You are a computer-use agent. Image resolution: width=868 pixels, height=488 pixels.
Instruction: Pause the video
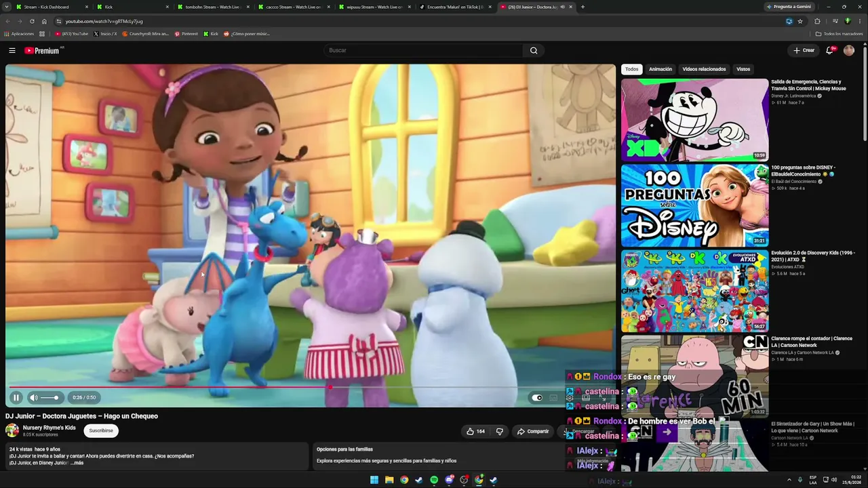pos(16,397)
